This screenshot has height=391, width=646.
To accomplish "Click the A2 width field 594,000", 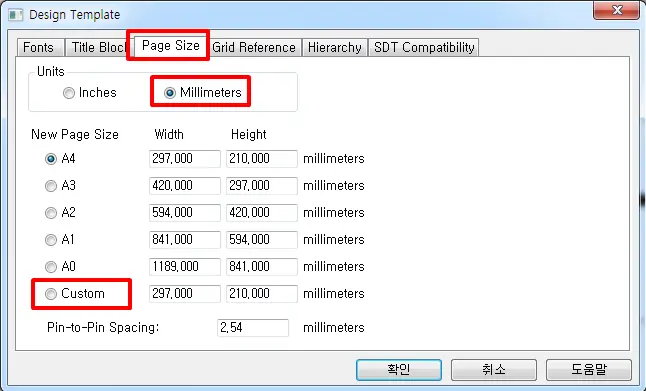I will [185, 213].
